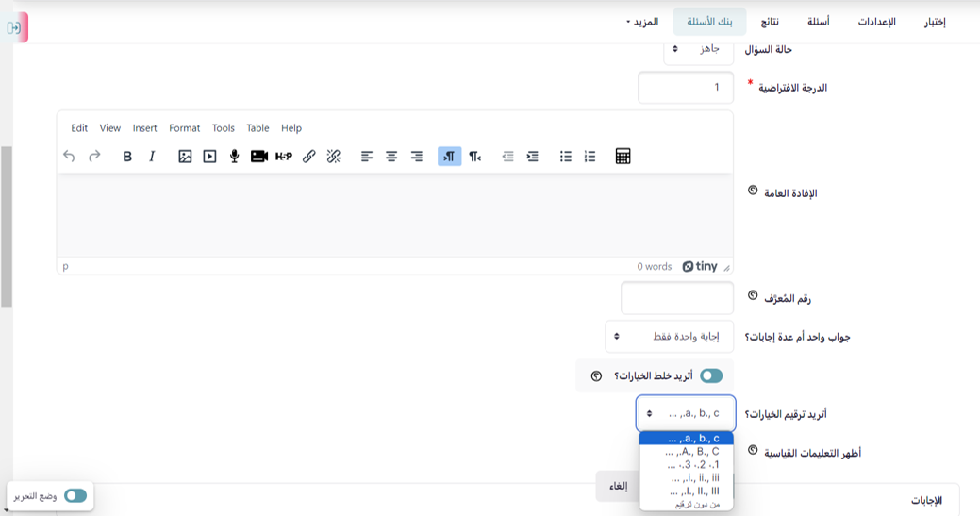Viewport: 980px width, 516px height.
Task: Toggle the shuffle choices switch
Action: point(711,375)
